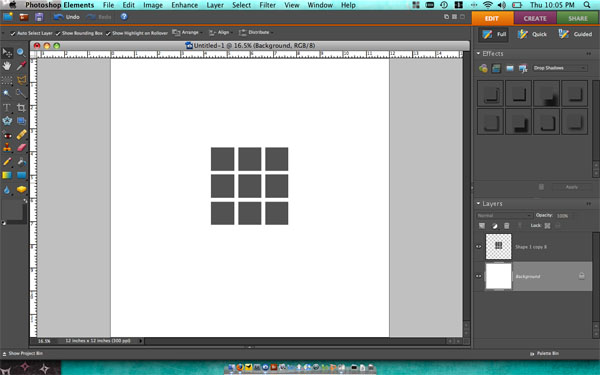Image resolution: width=600 pixels, height=375 pixels.
Task: Select the Move tool
Action: coord(7,52)
